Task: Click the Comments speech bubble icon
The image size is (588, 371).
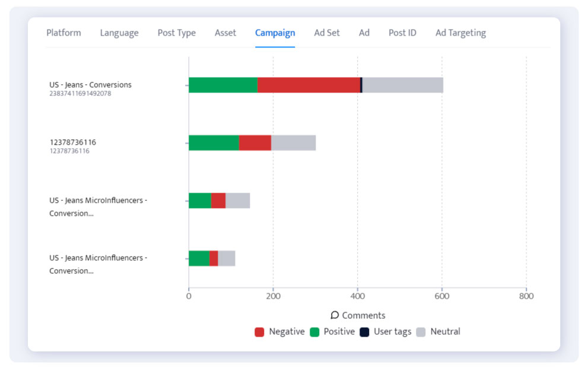Action: tap(334, 315)
